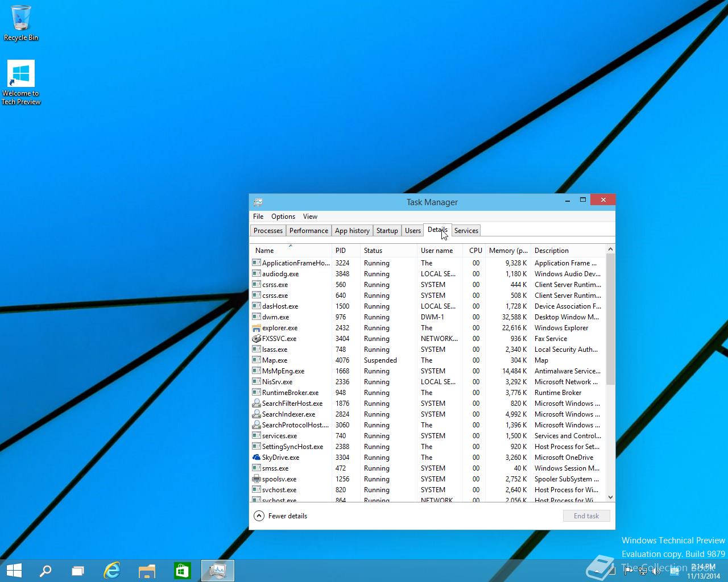Select Task Manager taskbar button
This screenshot has width=728, height=582.
pyautogui.click(x=218, y=571)
